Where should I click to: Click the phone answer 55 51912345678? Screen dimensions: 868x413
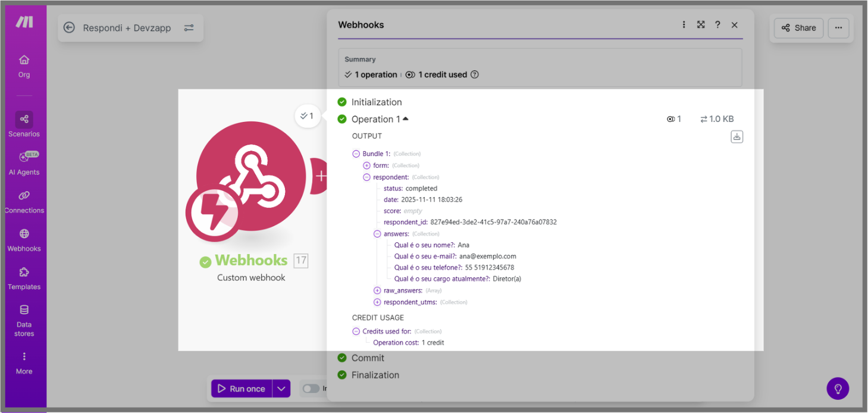pyautogui.click(x=490, y=268)
